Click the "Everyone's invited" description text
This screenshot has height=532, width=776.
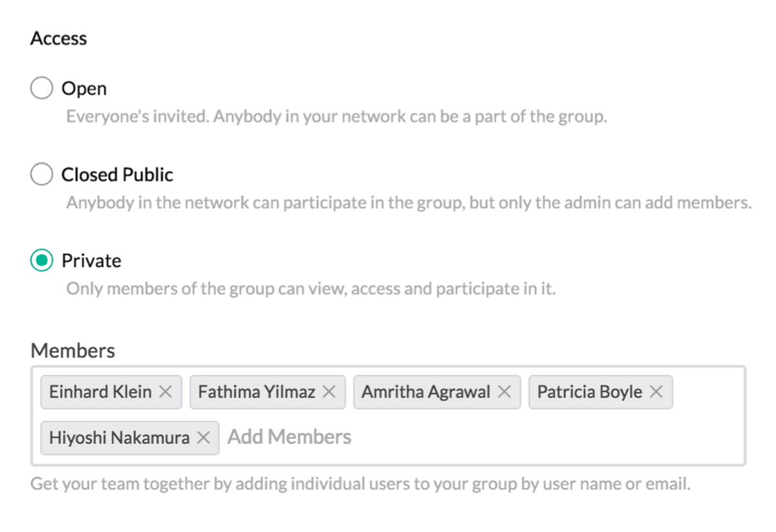point(336,118)
